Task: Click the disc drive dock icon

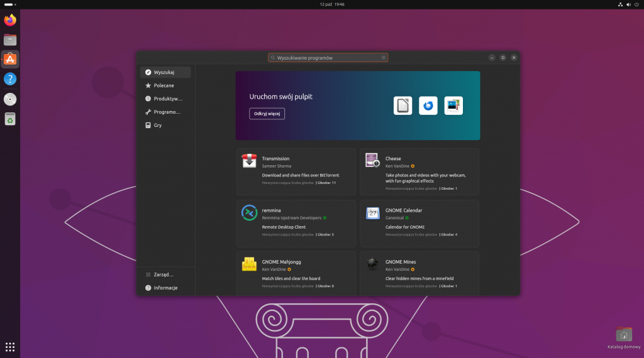Action: (10, 99)
